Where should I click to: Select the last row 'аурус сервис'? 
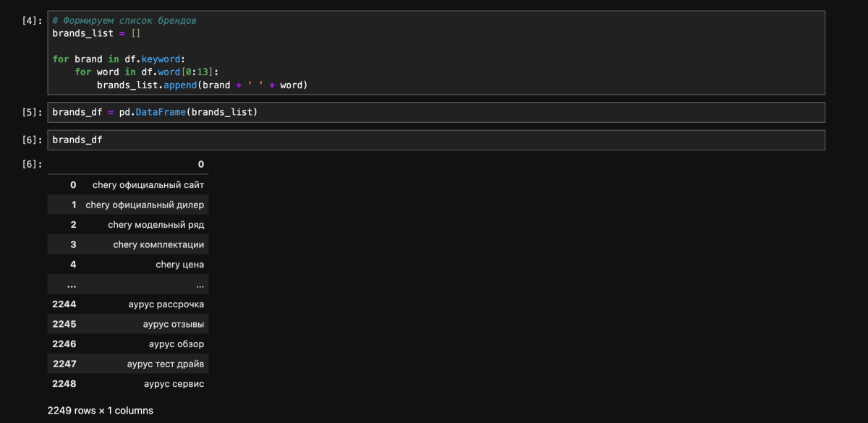[174, 384]
